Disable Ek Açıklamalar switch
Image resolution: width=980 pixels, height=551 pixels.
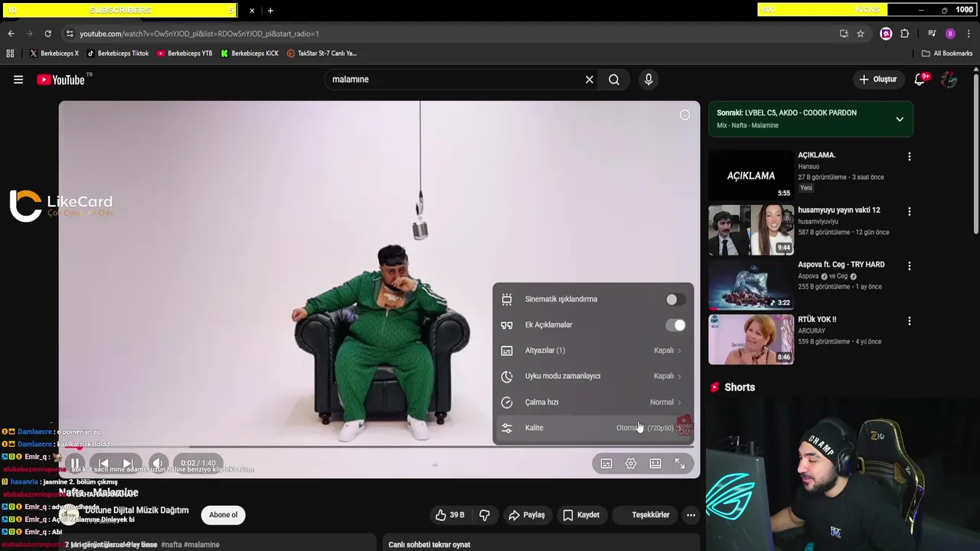coord(675,325)
